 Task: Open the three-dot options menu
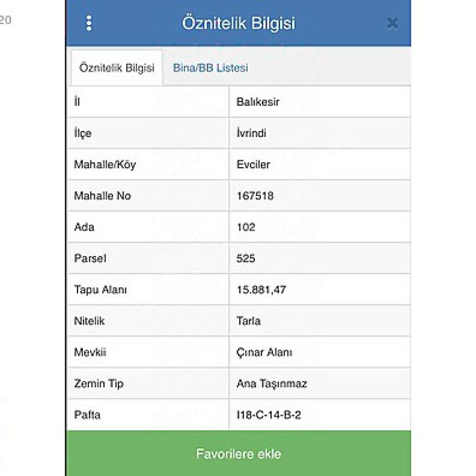click(89, 23)
